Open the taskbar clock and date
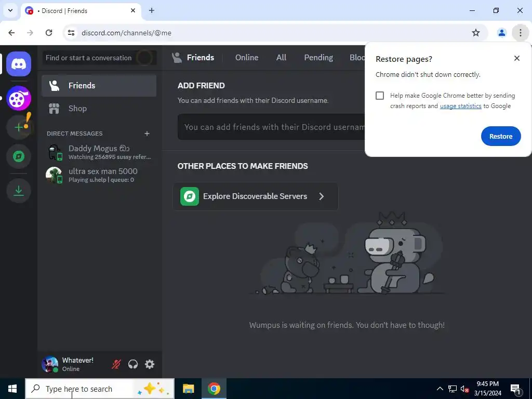Viewport: 532px width, 399px height. pos(487,389)
